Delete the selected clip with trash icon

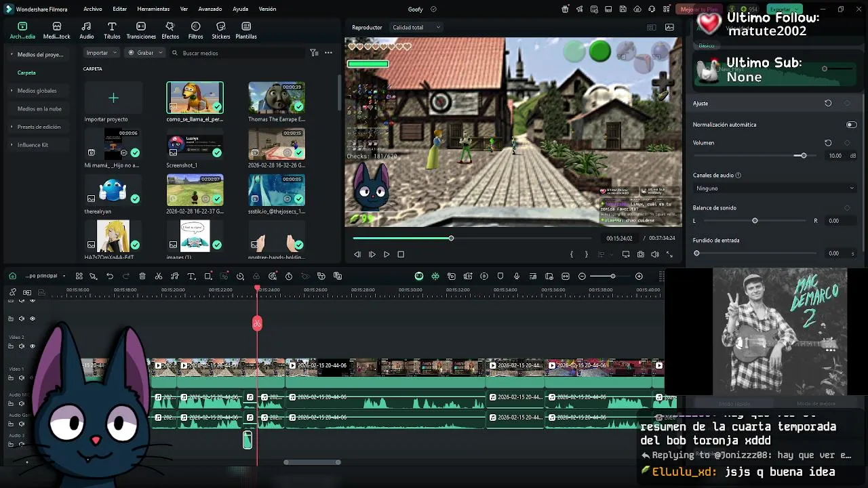point(142,276)
